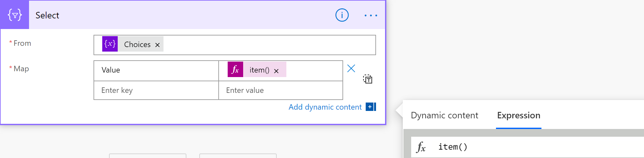
Task: Click the Enter value input field
Action: (x=281, y=90)
